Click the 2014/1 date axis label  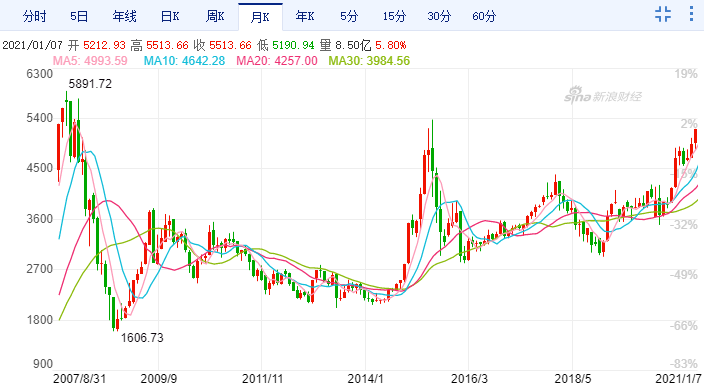coord(365,379)
